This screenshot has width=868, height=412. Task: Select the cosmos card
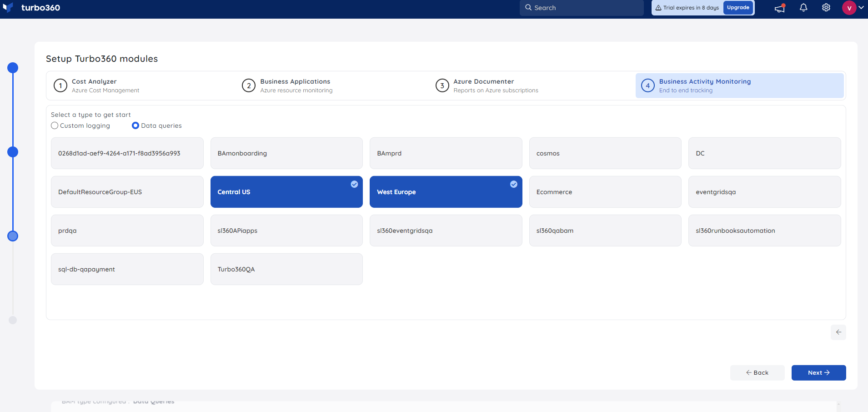[605, 153]
